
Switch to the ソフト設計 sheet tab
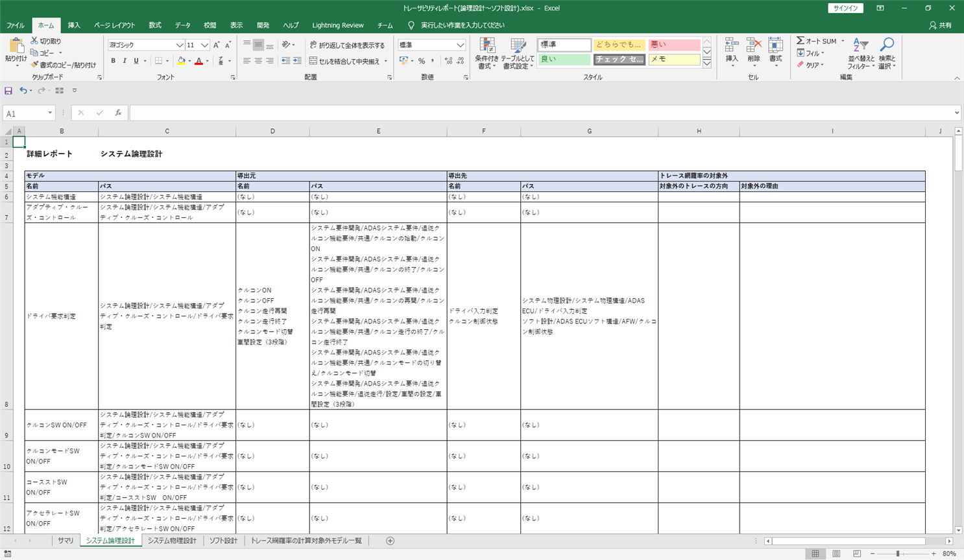[x=223, y=541]
